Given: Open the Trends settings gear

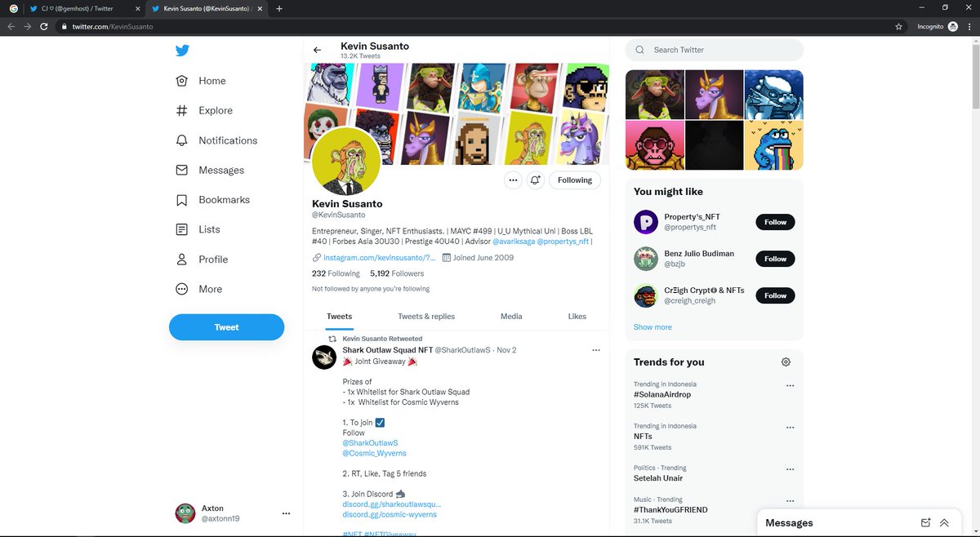Looking at the screenshot, I should click(x=786, y=362).
